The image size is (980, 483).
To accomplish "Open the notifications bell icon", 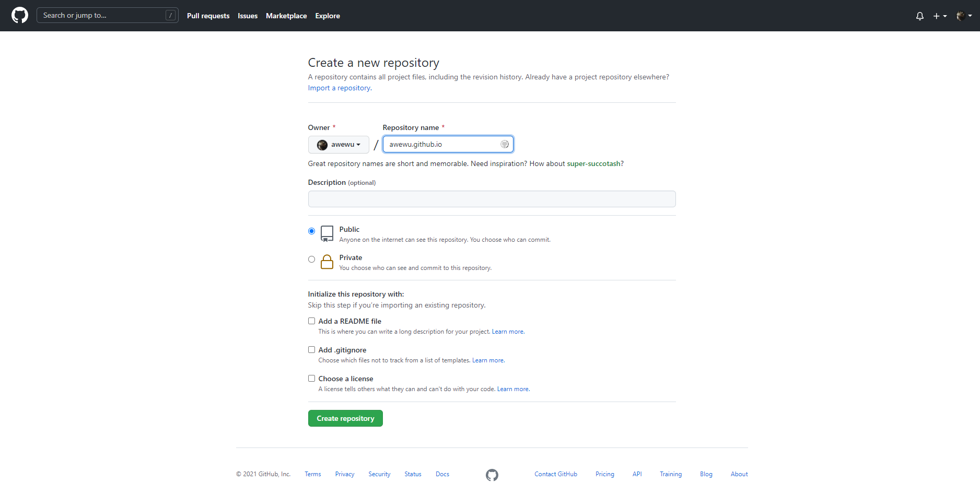I will coord(920,16).
